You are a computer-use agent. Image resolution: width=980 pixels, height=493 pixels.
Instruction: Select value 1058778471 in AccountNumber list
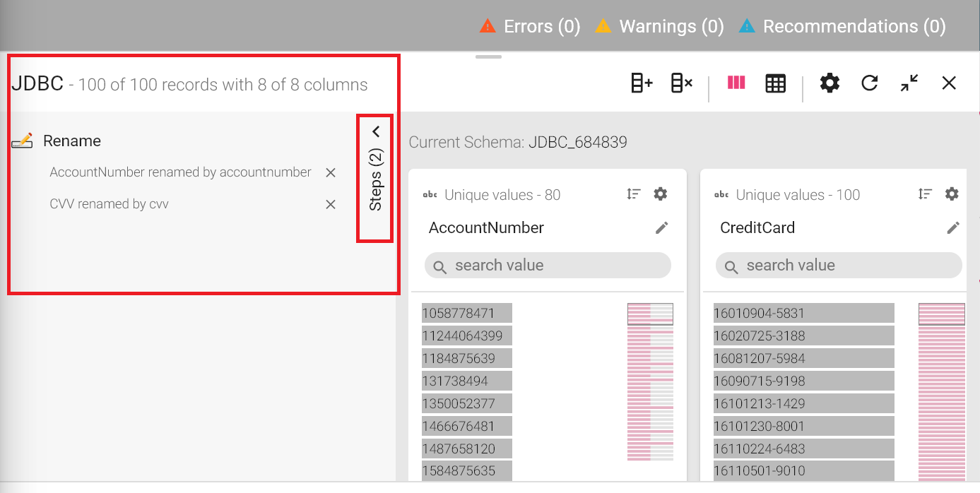click(466, 313)
